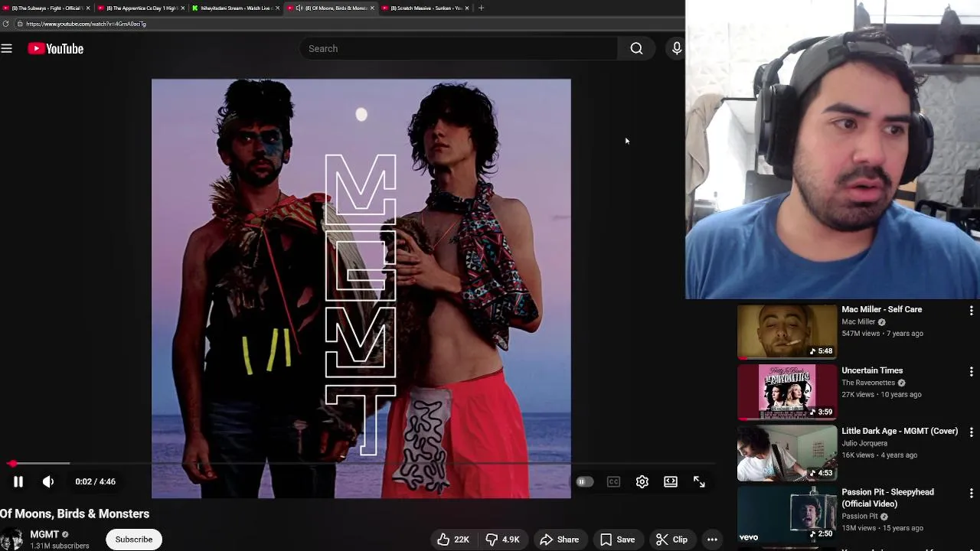View site info lock icon in address bar

click(19, 24)
